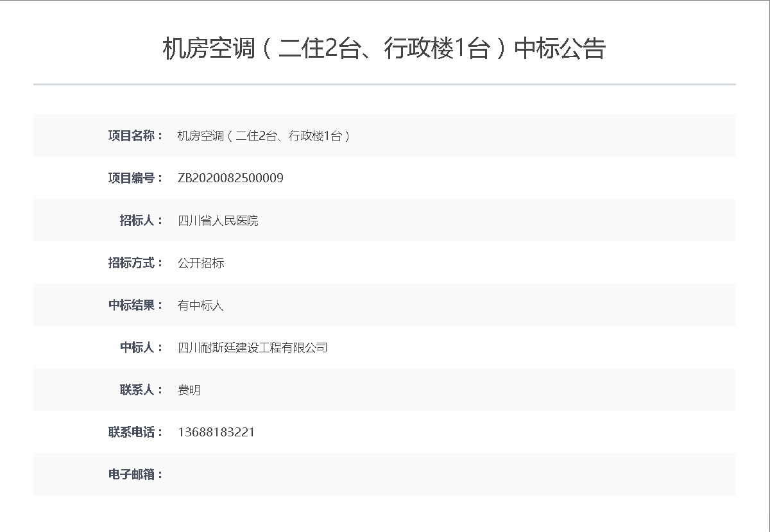Click the 项目名称 field label

pos(135,135)
